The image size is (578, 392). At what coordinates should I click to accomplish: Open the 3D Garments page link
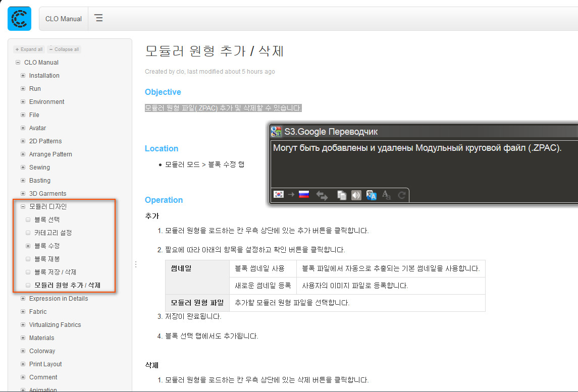pos(48,193)
